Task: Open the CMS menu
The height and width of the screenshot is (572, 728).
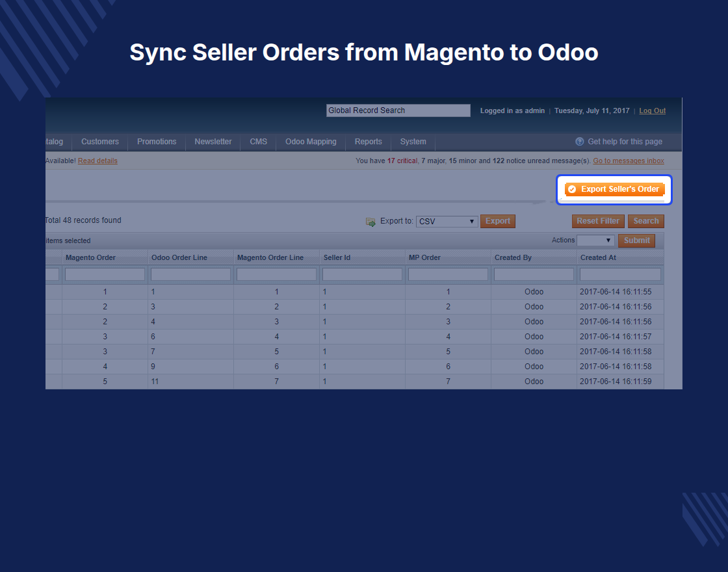Action: 258,142
